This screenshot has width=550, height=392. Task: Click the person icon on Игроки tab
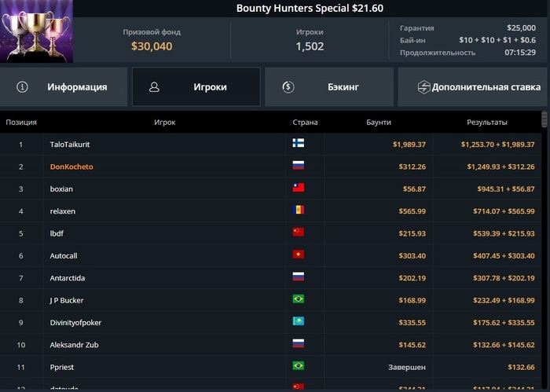[154, 87]
